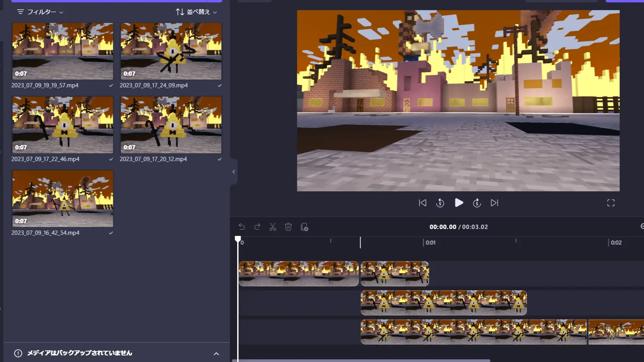Click checkmark for 2023_07_09_19_19_57.mp4

coord(111,85)
